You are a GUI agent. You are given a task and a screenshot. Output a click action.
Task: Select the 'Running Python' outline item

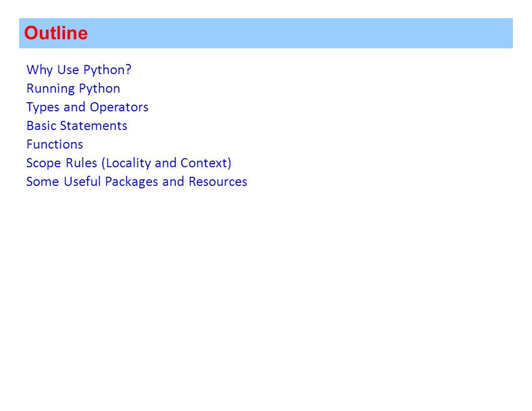[x=73, y=89]
